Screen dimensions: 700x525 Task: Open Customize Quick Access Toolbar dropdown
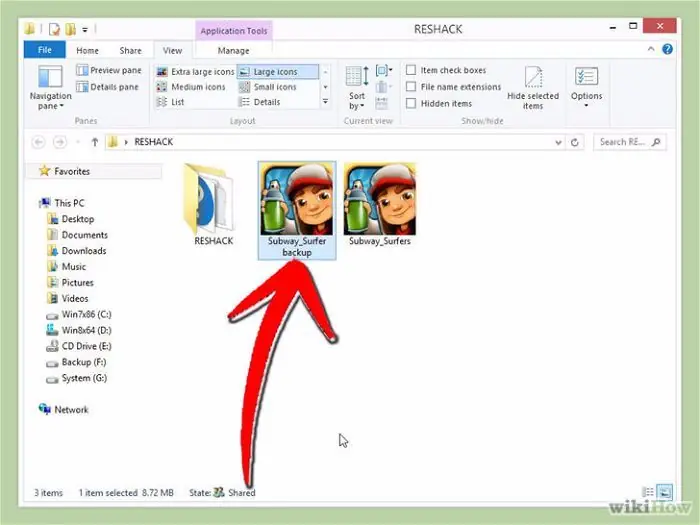(85, 30)
